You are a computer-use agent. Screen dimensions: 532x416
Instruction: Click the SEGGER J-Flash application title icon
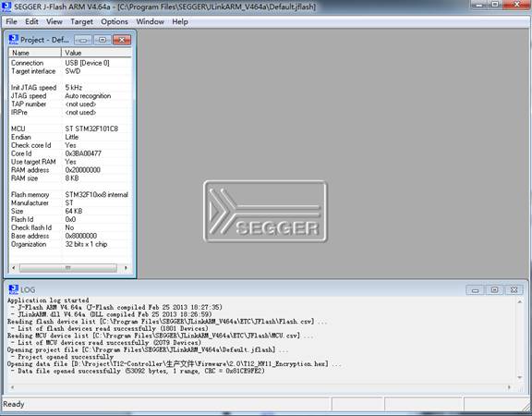(x=6, y=6)
